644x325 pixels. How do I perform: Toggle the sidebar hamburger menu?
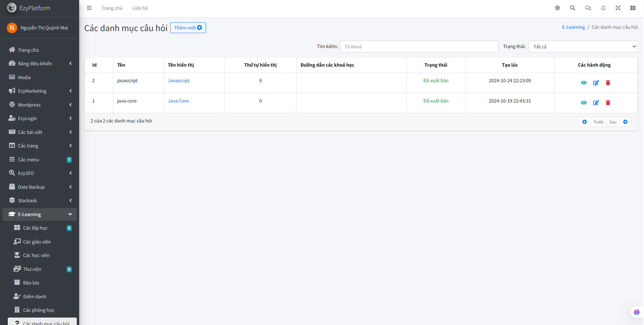[89, 8]
